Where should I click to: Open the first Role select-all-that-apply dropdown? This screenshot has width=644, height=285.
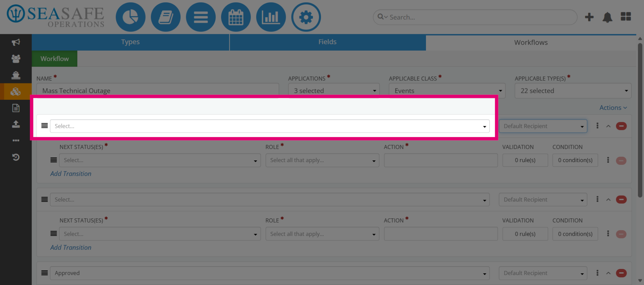pos(322,160)
